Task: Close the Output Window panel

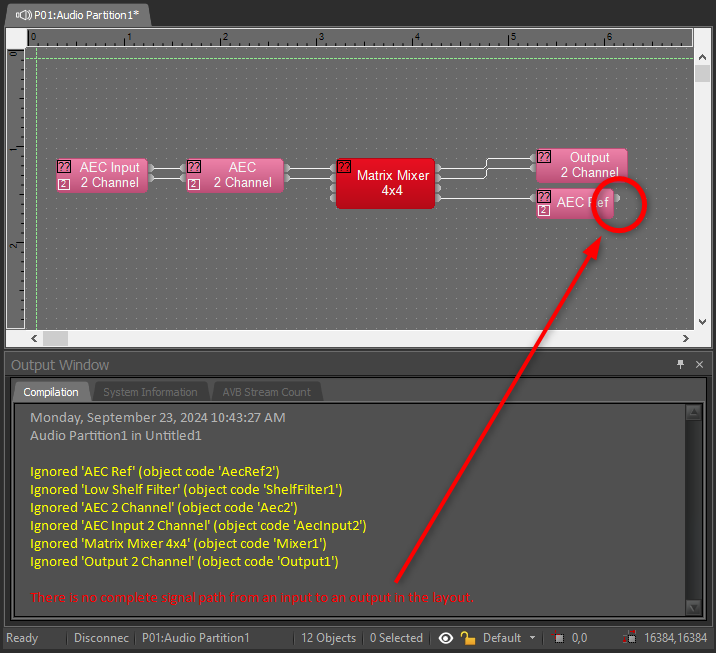Action: (700, 365)
